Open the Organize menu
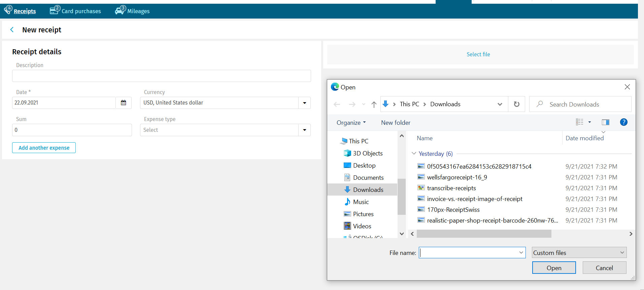The height and width of the screenshot is (290, 644). click(351, 123)
